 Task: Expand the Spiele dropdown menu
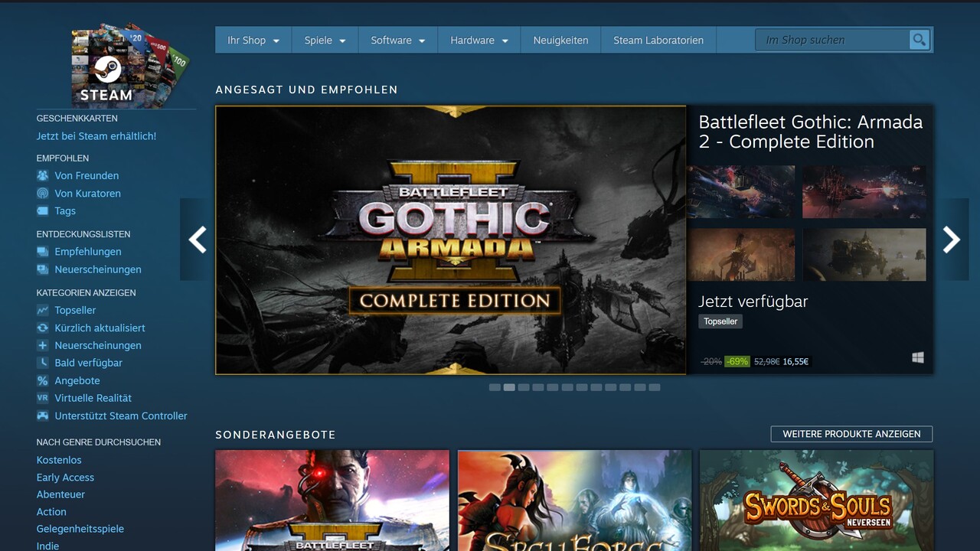tap(325, 41)
